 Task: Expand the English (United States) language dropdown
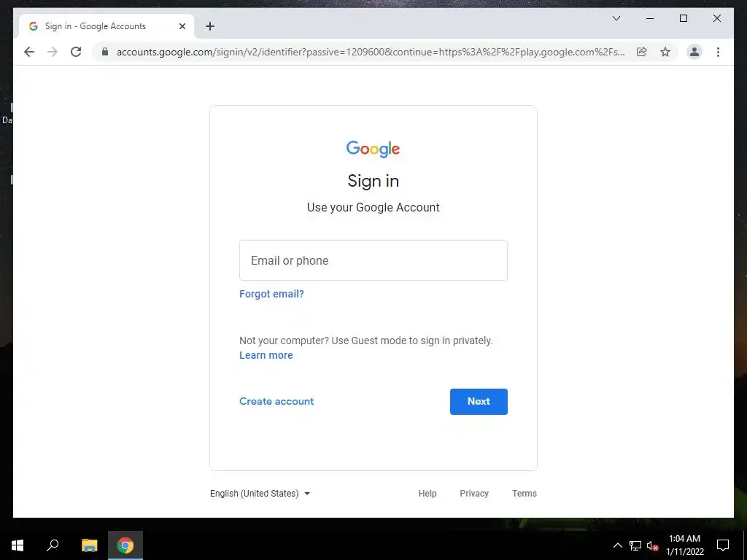260,494
